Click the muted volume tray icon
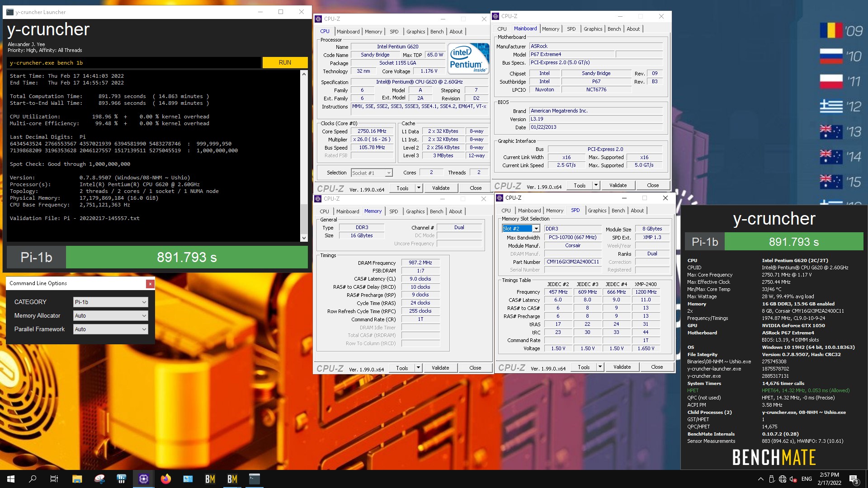The height and width of the screenshot is (488, 868). 793,479
